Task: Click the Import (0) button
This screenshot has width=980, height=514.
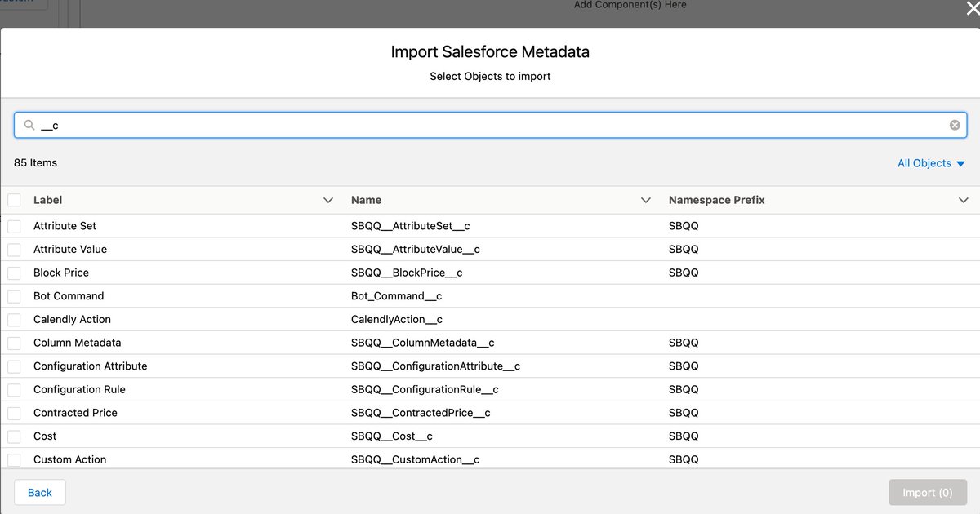Action: [x=928, y=492]
